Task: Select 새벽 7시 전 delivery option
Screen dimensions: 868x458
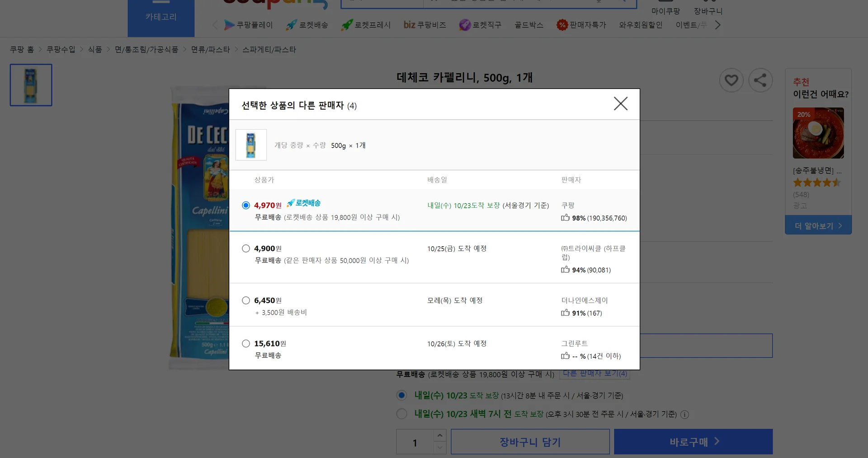Action: 401,414
